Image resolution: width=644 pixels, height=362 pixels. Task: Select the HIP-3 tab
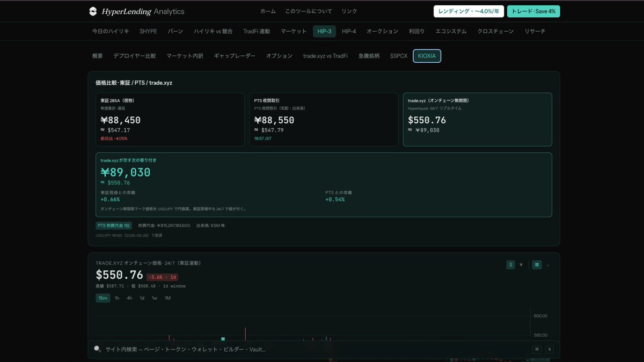[x=325, y=31]
